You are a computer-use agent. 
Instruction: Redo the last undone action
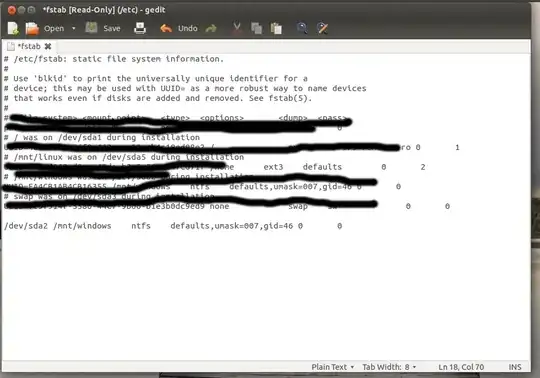point(211,28)
